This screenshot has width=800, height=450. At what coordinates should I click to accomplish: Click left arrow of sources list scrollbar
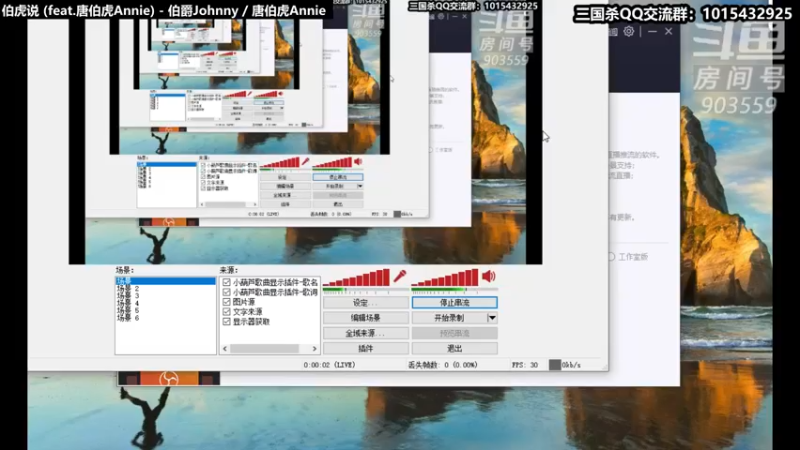[x=225, y=349]
